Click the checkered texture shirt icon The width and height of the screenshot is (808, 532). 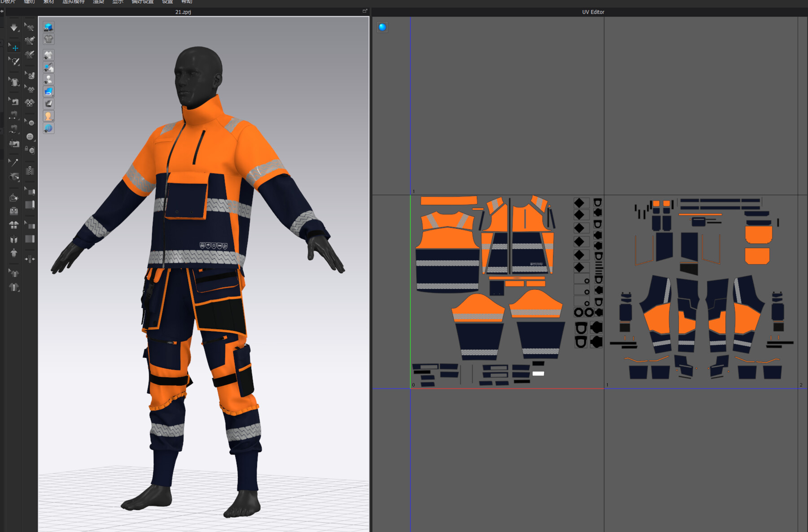point(30,103)
